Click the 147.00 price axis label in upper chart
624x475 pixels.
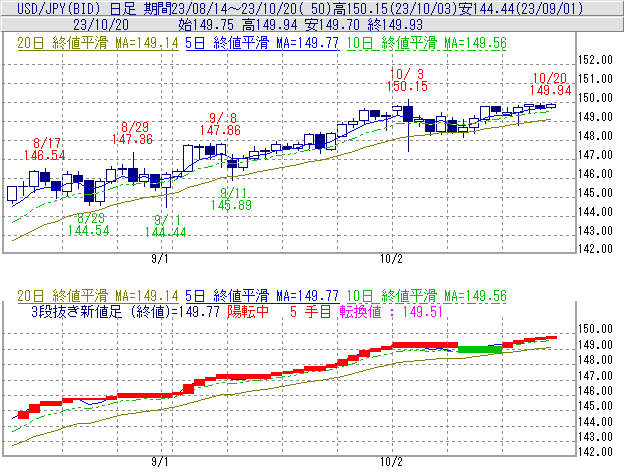pos(595,155)
